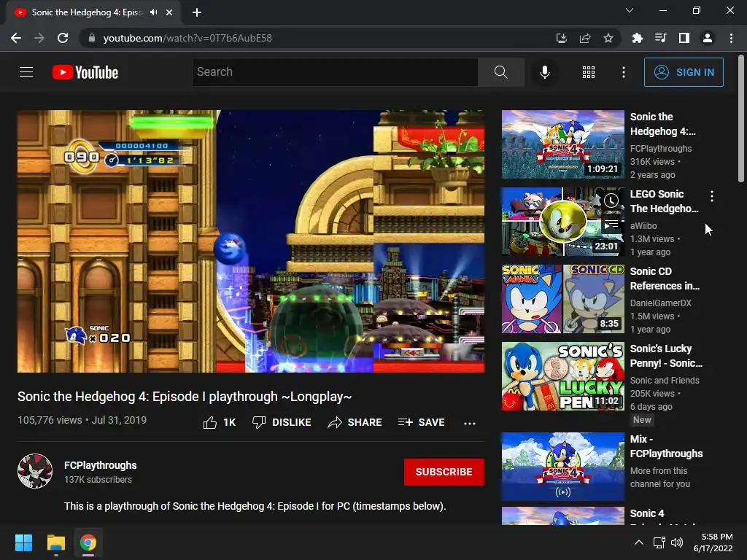Screen dimensions: 747x560
Task: Add LEGO Sonic video to Watch later
Action: point(611,201)
